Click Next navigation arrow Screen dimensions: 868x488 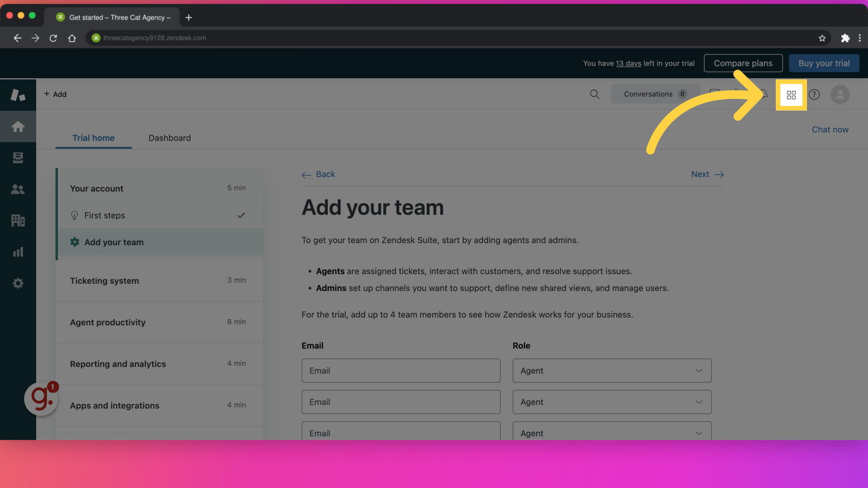(x=707, y=174)
